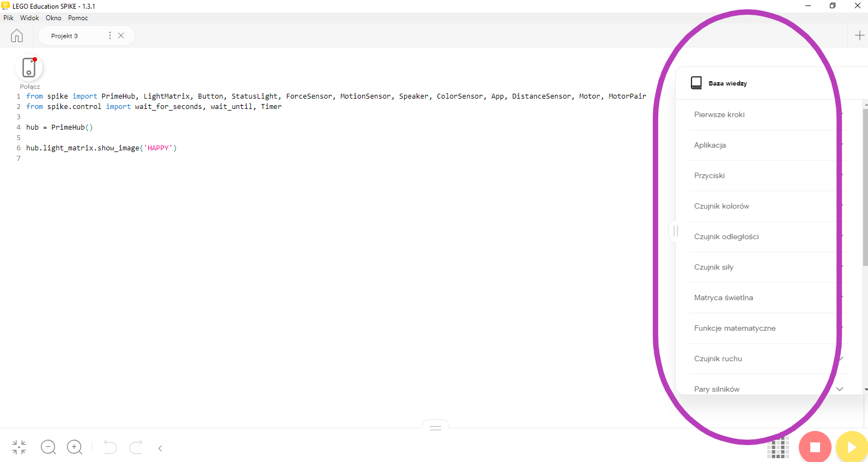Image resolution: width=868 pixels, height=462 pixels.
Task: Add a new project tab
Action: pyautogui.click(x=859, y=35)
